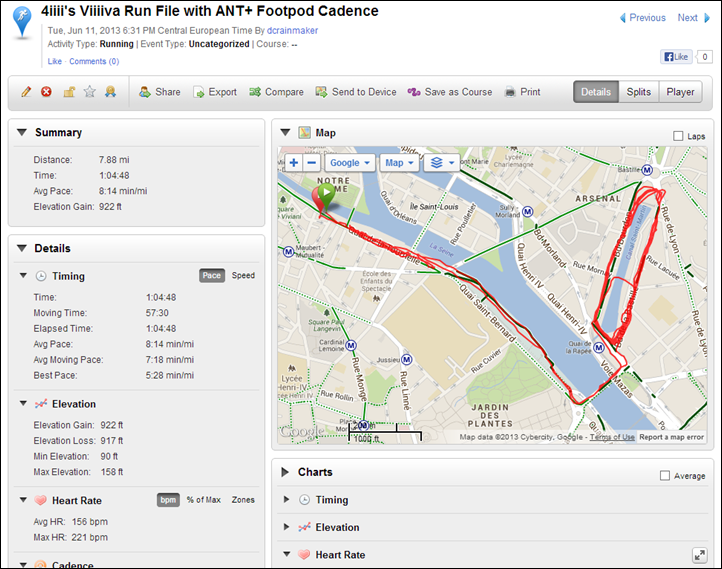Click the Sully Morland metro marker

pyautogui.click(x=527, y=212)
